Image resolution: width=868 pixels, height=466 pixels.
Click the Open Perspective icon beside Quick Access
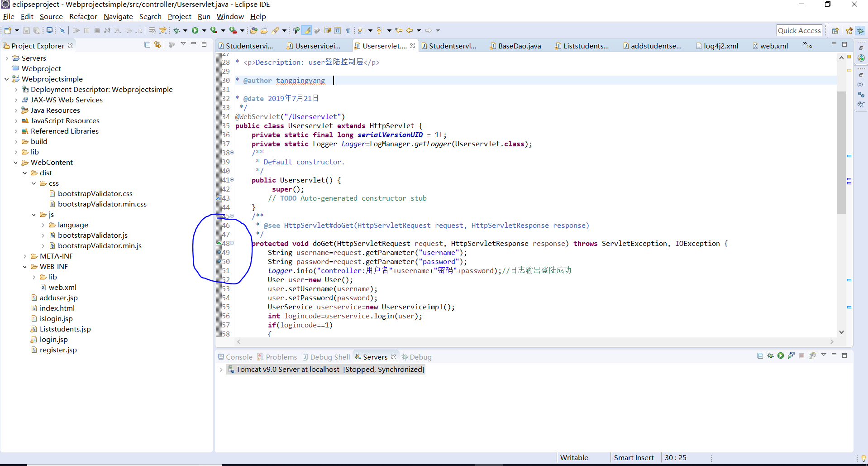(835, 31)
